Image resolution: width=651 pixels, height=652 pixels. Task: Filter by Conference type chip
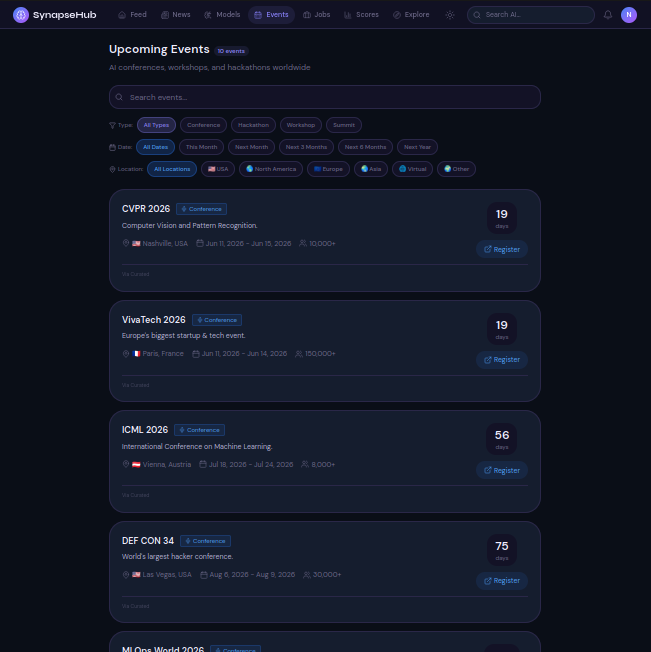pyautogui.click(x=203, y=125)
